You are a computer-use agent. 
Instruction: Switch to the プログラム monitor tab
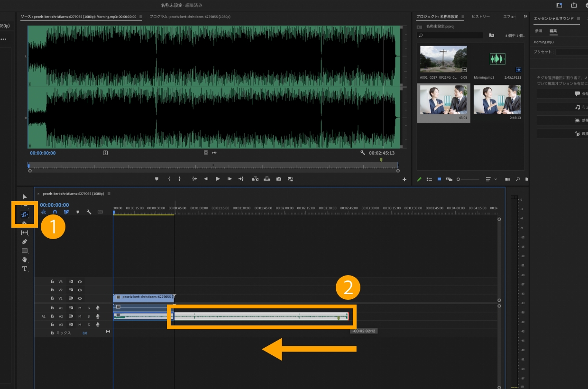(190, 17)
